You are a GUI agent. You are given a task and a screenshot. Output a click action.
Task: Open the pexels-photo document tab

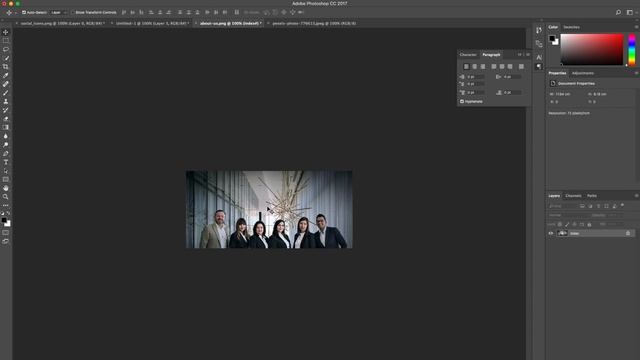tap(314, 23)
